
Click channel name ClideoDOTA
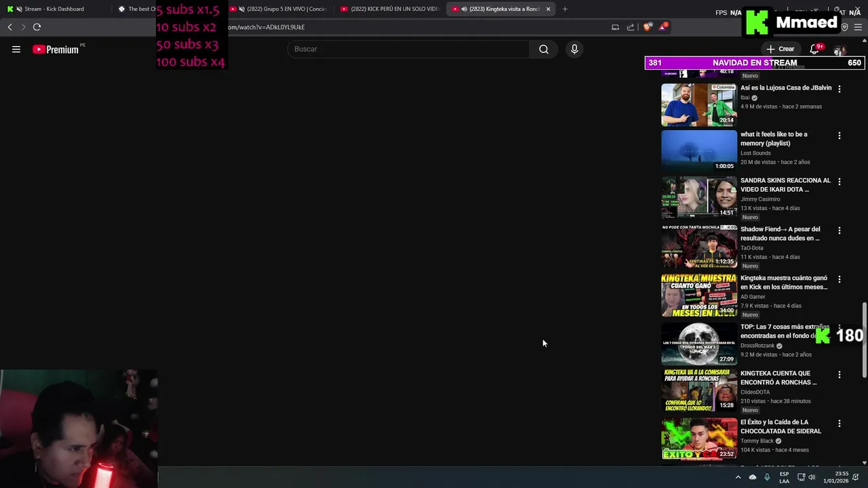pyautogui.click(x=755, y=392)
